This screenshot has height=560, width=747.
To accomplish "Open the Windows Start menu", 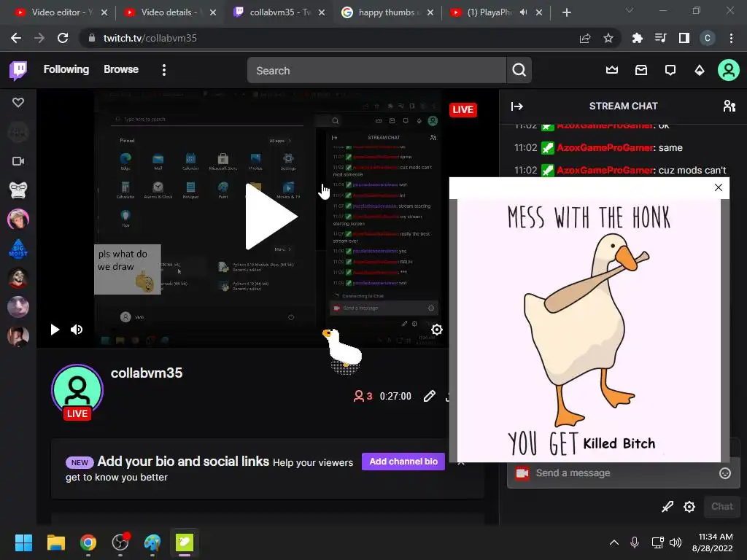I will click(23, 542).
